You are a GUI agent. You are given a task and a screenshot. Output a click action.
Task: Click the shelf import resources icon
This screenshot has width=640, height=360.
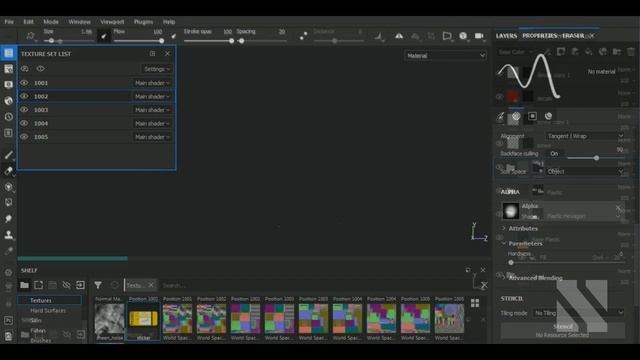80,285
